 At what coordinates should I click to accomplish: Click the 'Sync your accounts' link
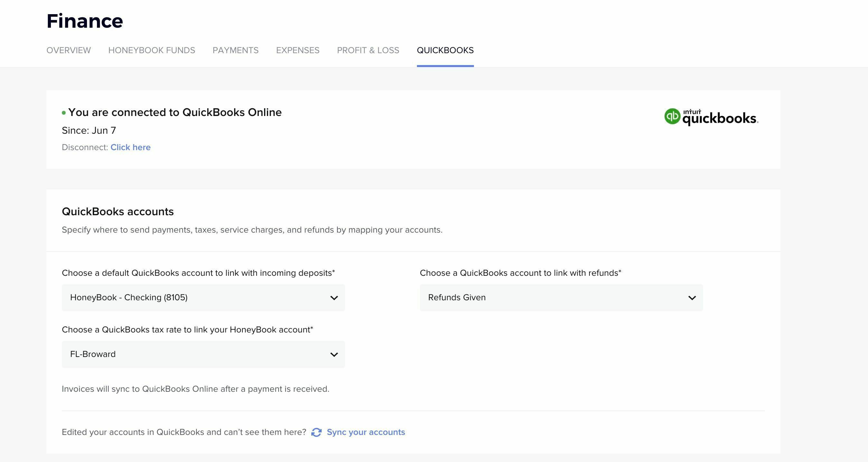366,432
